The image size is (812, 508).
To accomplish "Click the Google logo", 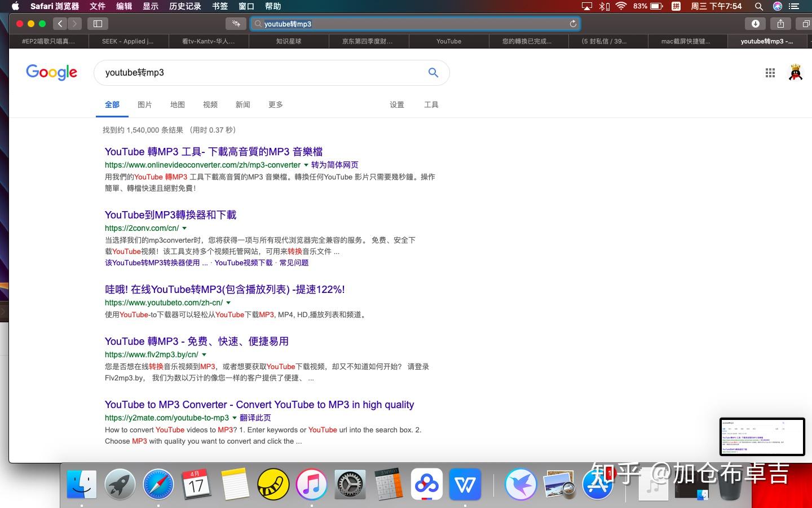I will pyautogui.click(x=51, y=72).
